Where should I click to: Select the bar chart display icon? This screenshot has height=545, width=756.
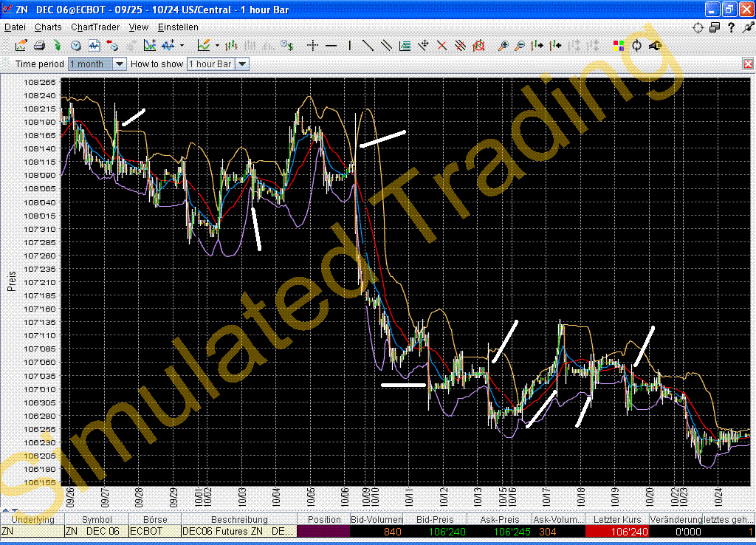click(x=231, y=46)
